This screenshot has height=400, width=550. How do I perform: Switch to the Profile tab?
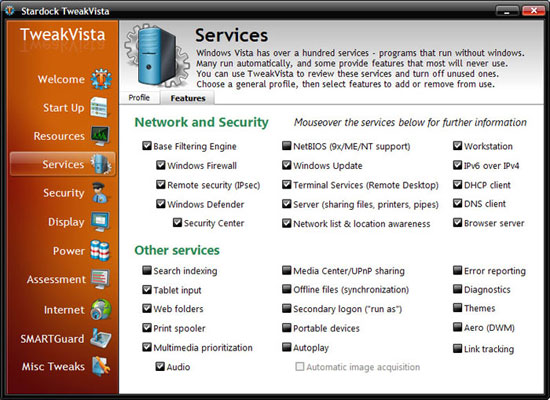(139, 98)
